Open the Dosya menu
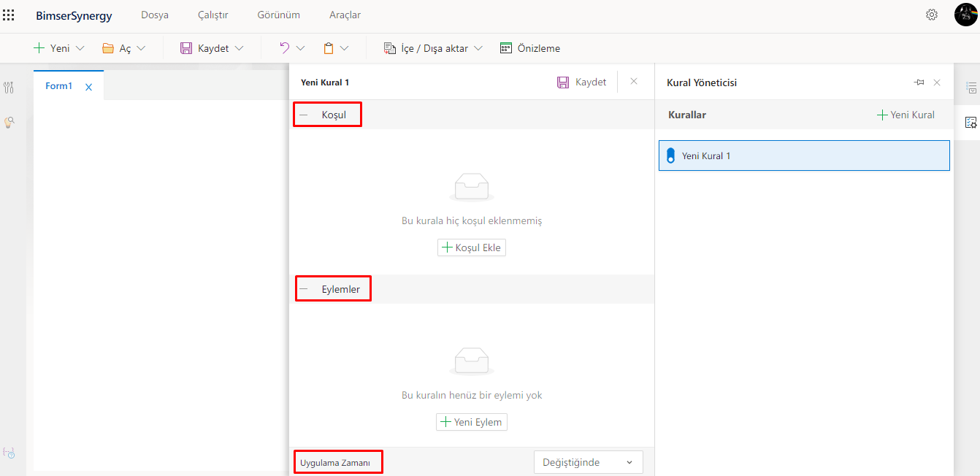The width and height of the screenshot is (980, 476). (154, 15)
